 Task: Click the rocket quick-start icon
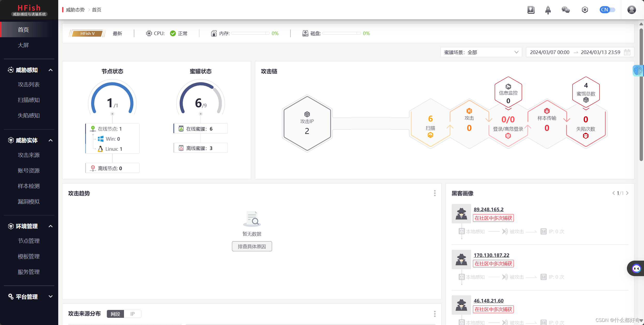548,10
